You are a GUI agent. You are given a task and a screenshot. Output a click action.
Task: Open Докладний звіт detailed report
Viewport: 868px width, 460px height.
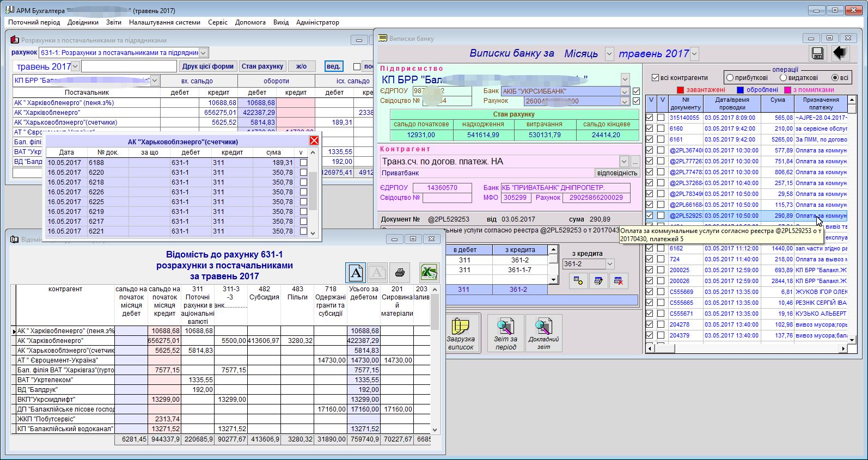(x=543, y=333)
